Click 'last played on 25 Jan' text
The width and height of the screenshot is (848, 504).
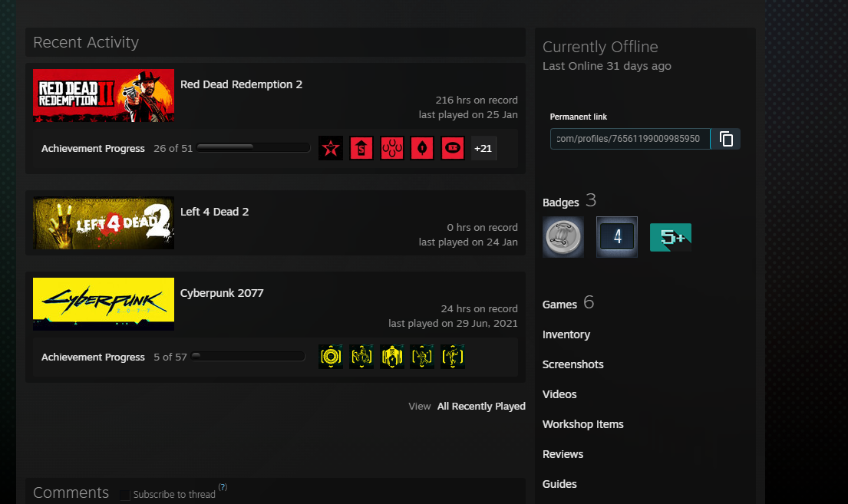tap(468, 114)
